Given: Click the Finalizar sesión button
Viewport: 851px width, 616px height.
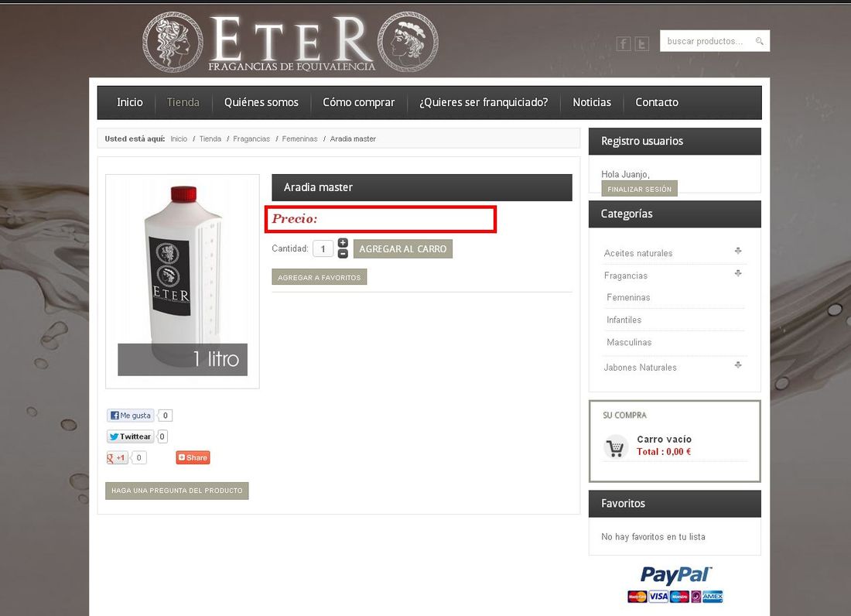Looking at the screenshot, I should pyautogui.click(x=639, y=188).
